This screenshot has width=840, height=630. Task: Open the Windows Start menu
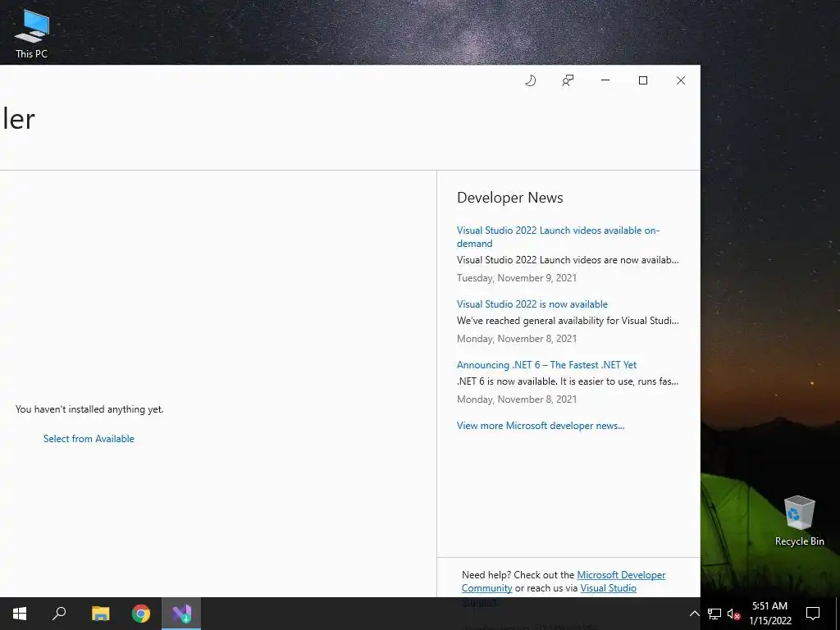[20, 614]
